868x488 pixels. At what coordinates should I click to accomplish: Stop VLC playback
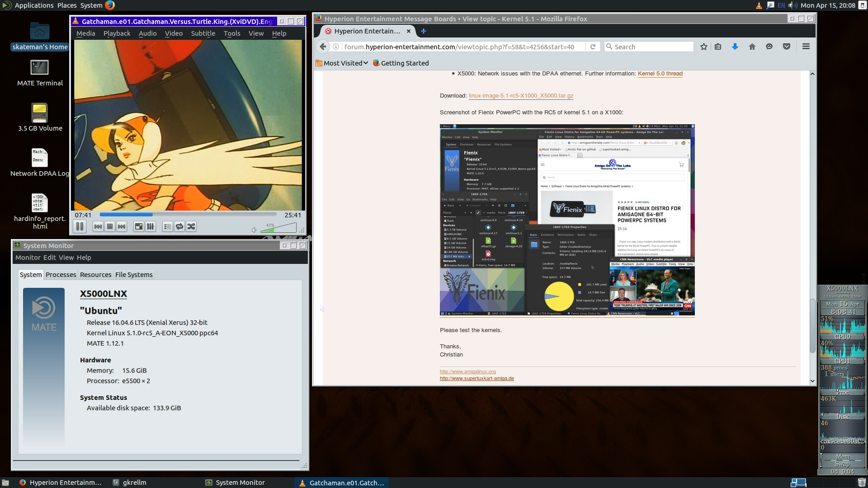click(x=110, y=227)
